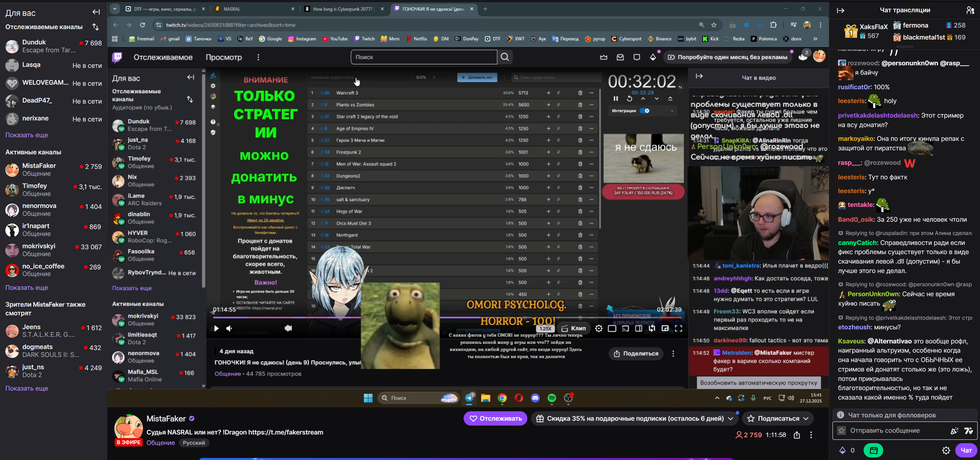
Task: Open Chrome tab search dropdown arrow
Action: (x=115, y=9)
